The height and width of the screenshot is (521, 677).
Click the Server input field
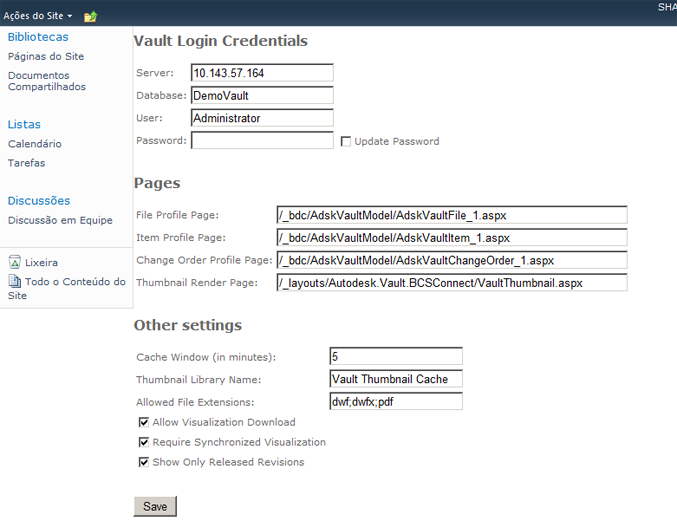coord(262,73)
